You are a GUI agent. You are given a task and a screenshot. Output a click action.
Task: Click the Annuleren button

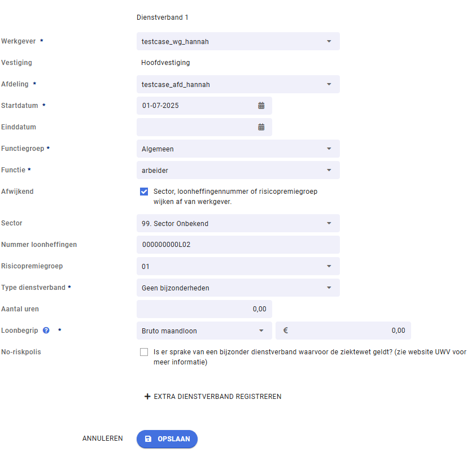click(103, 438)
